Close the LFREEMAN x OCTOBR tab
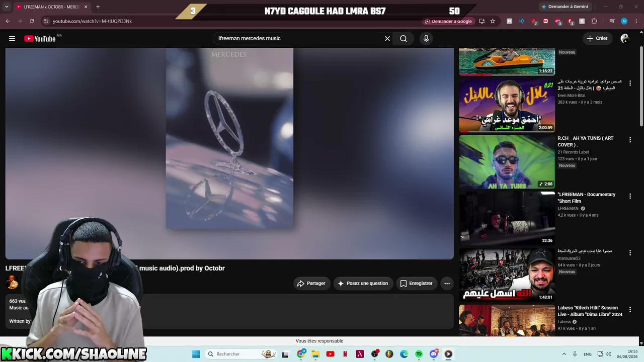 (86, 7)
